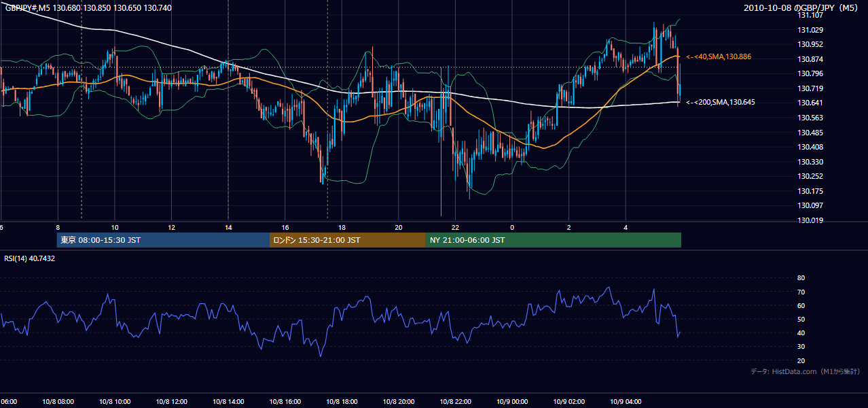The image size is (868, 408).
Task: Click price axis value 130.097
Action: (810, 205)
